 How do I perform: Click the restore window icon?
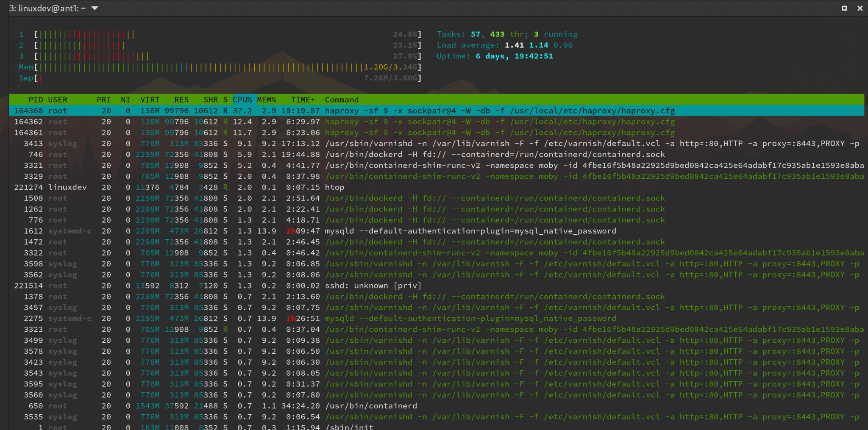tap(844, 8)
